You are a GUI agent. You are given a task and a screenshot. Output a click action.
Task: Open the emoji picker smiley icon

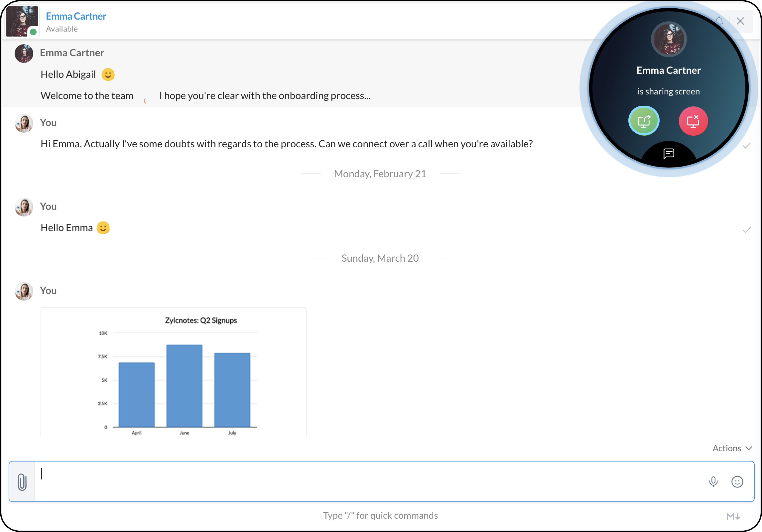737,481
